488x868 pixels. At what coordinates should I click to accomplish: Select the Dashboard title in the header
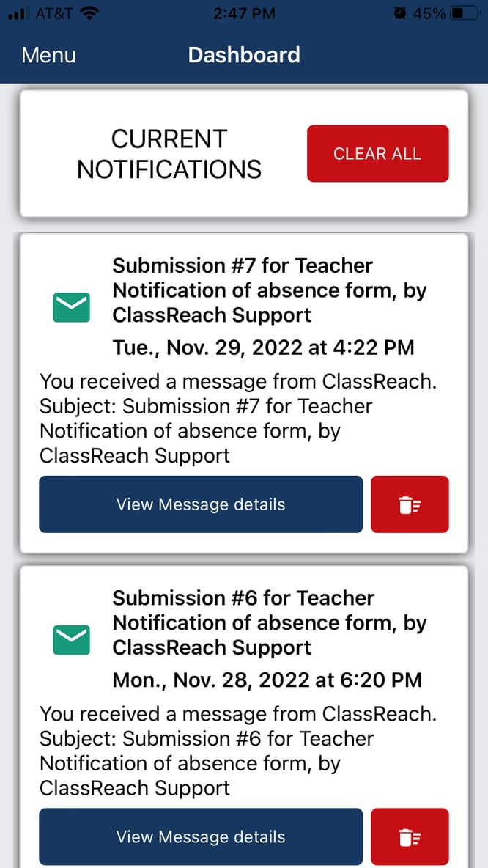tap(244, 54)
